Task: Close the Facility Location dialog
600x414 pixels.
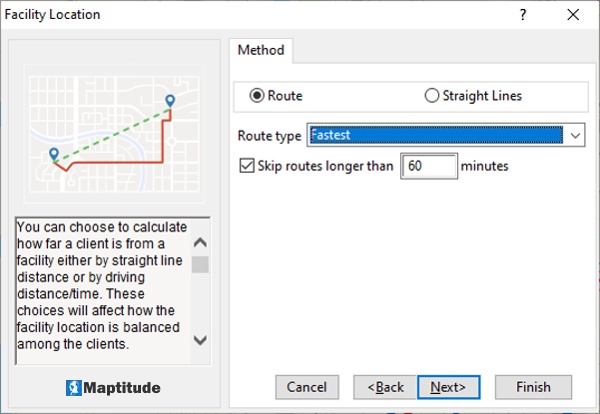Action: pos(572,15)
